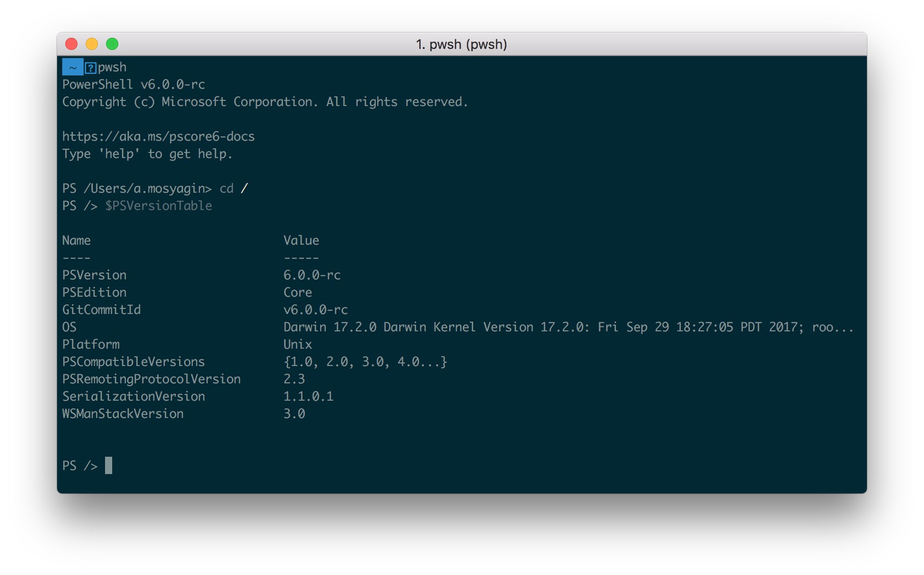This screenshot has height=575, width=924.
Task: Click the 'PSRemotingProtocolVersion' row name
Action: click(x=151, y=379)
